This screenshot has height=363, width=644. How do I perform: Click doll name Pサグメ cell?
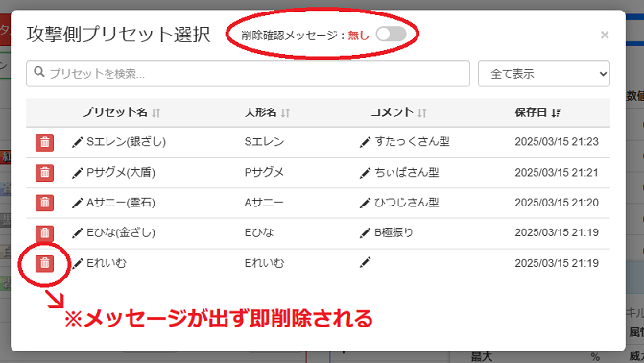[264, 172]
